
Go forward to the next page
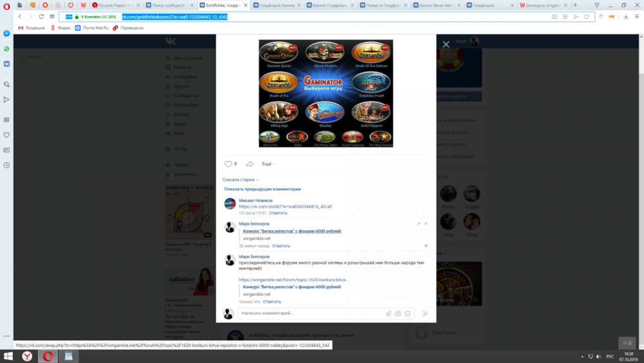[30, 17]
